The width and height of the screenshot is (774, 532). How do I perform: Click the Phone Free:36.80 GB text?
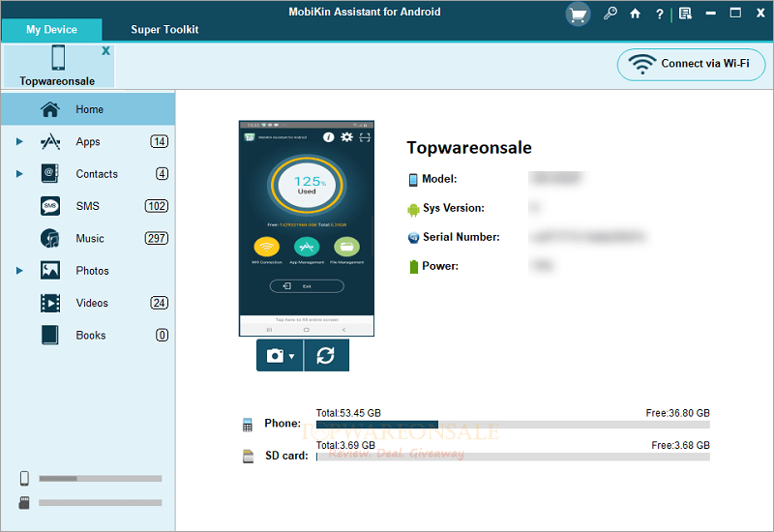point(678,413)
